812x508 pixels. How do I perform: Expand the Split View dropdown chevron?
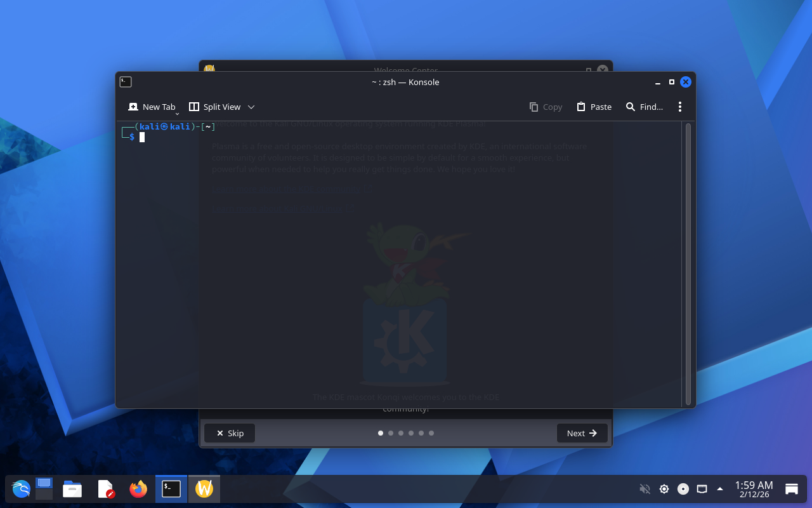click(x=251, y=107)
